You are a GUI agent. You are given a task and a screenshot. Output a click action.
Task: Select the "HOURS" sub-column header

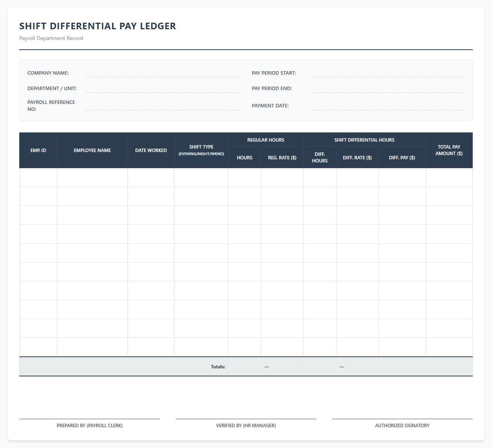(x=244, y=158)
